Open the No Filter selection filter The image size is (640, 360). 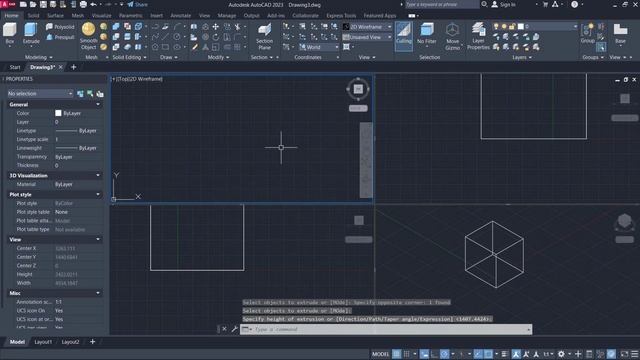pos(427,34)
